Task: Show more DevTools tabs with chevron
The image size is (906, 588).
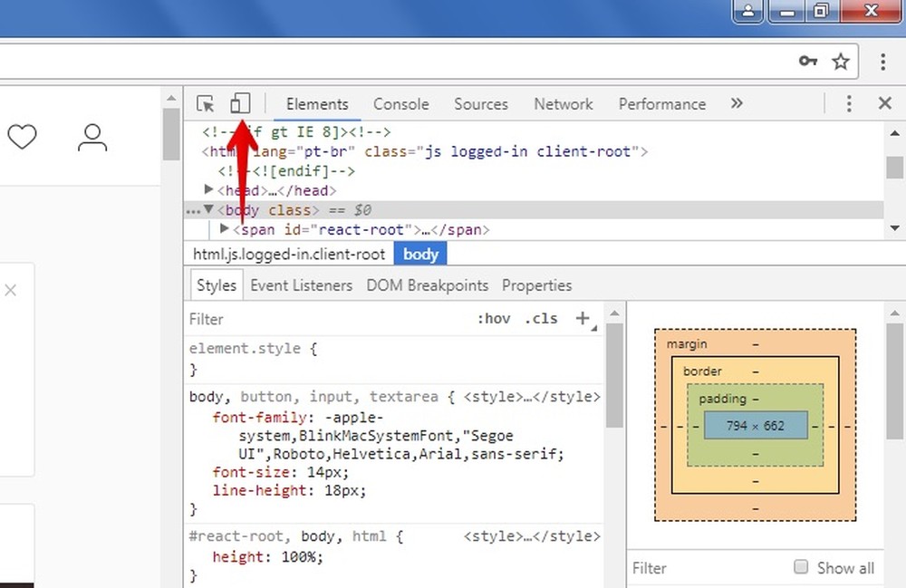Action: (x=737, y=103)
